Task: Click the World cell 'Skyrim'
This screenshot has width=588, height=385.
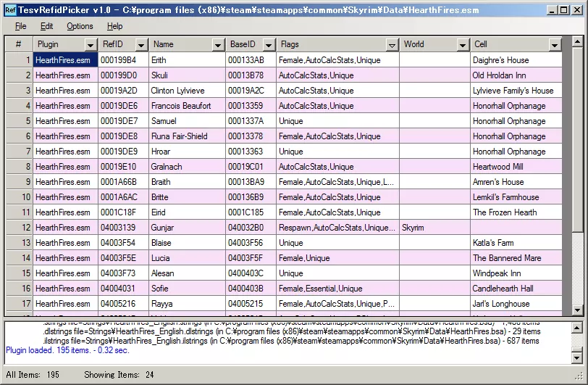Action: 434,228
